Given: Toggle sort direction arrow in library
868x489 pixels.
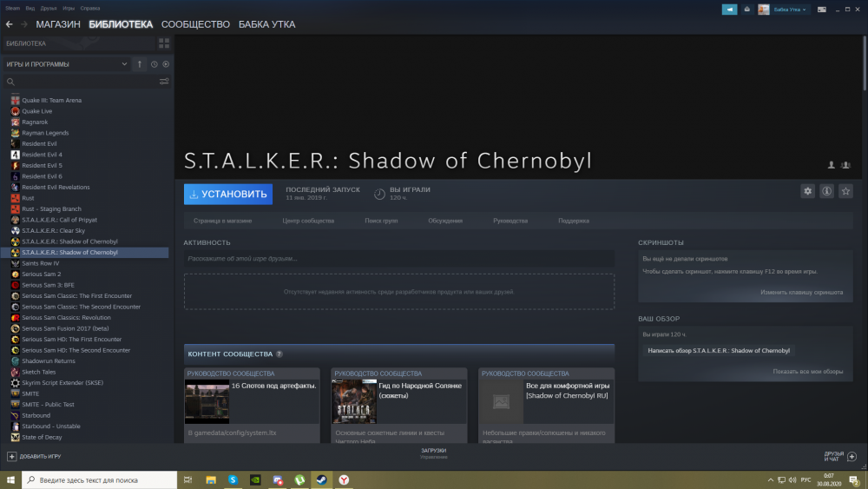Looking at the screenshot, I should pos(140,64).
